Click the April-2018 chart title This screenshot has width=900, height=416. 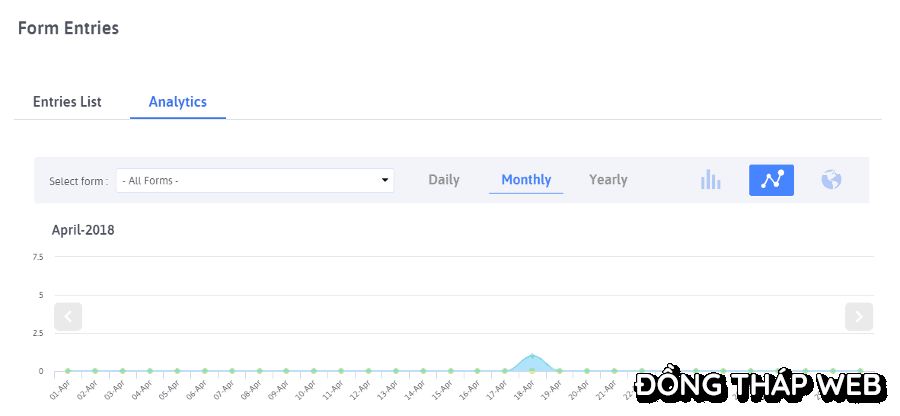(x=83, y=230)
